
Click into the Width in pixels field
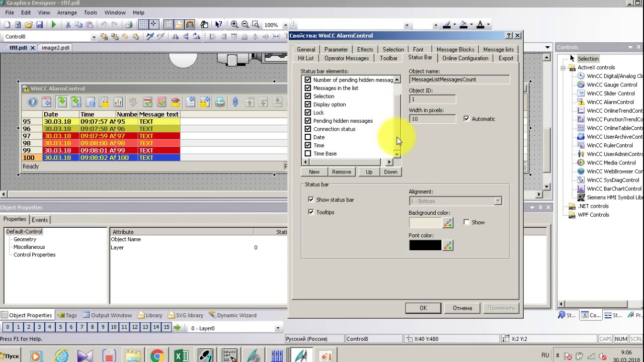point(432,119)
